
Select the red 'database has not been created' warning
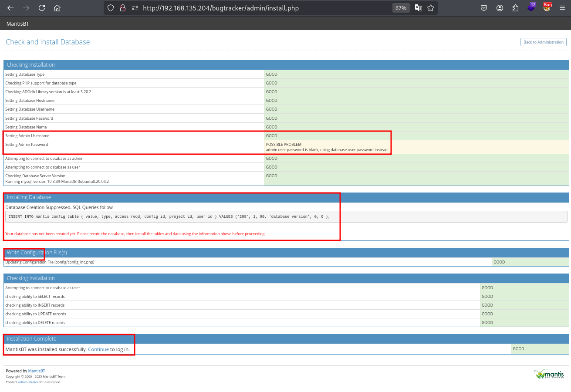[135, 234]
